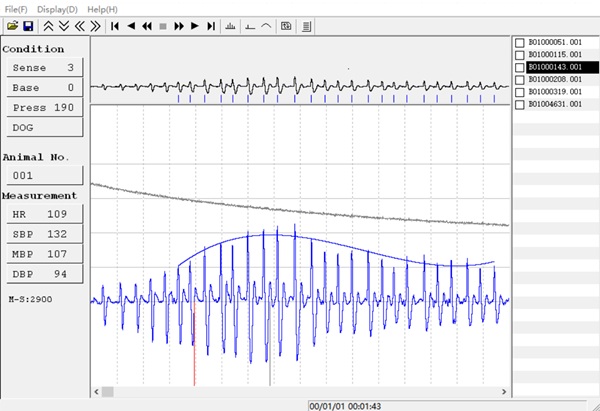Enable the B01004631.001 checkbox
Image resolution: width=600 pixels, height=411 pixels.
tap(519, 104)
